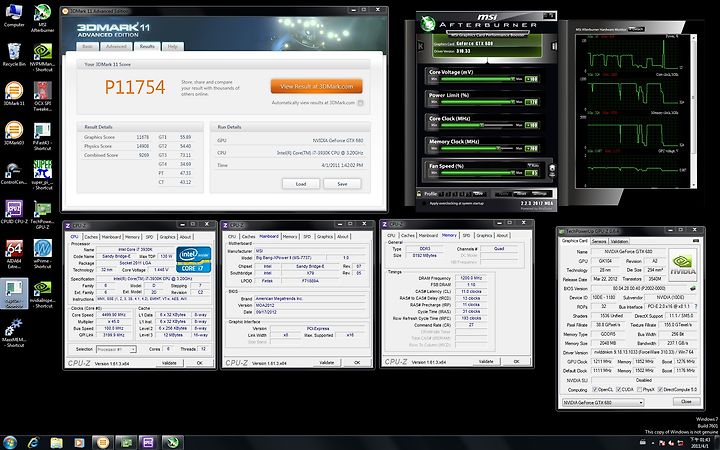Viewport: 720px width, 450px height.
Task: Click the GPU-Z BIOS save chip icon
Action: [693, 288]
